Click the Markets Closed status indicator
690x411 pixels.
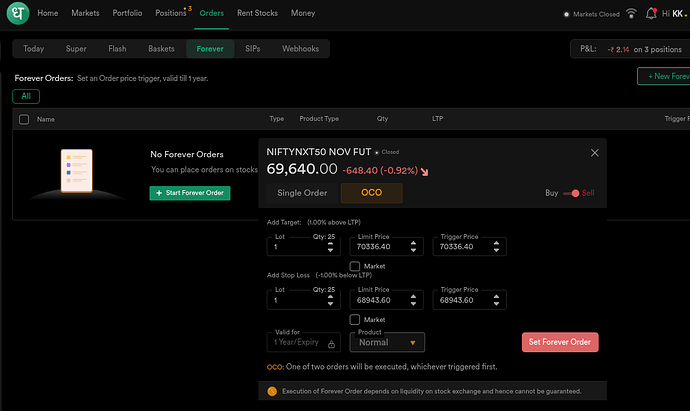[x=593, y=14]
